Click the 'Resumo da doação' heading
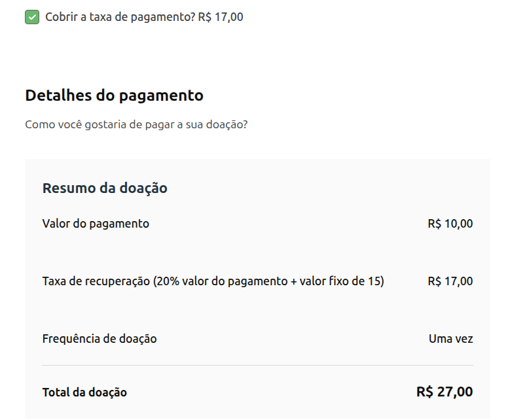This screenshot has height=420, width=512. tap(105, 188)
